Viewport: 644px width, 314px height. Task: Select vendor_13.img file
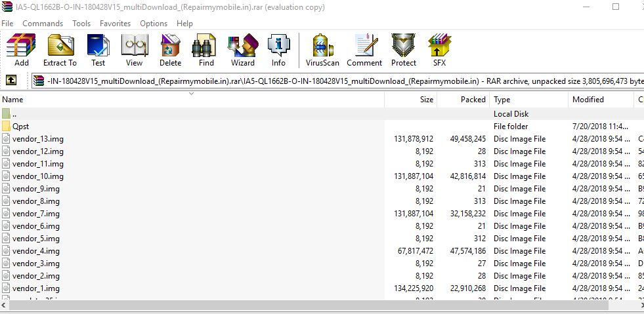(x=37, y=139)
